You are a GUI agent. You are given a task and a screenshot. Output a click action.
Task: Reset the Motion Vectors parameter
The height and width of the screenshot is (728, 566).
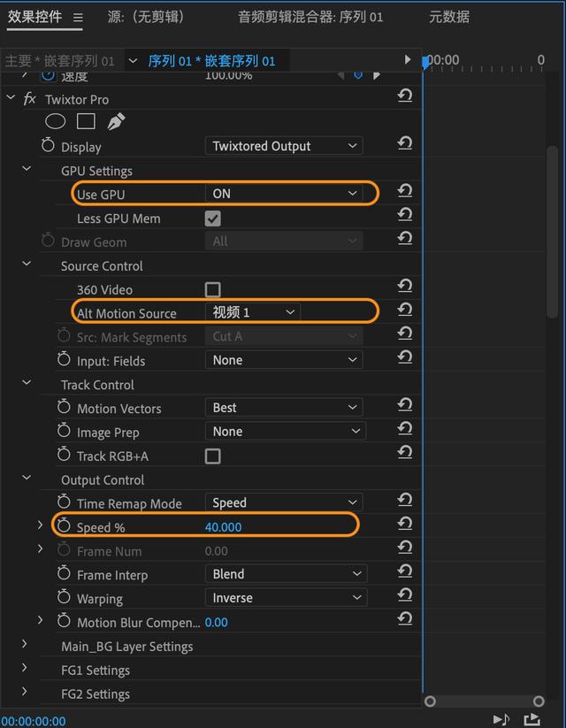(405, 405)
